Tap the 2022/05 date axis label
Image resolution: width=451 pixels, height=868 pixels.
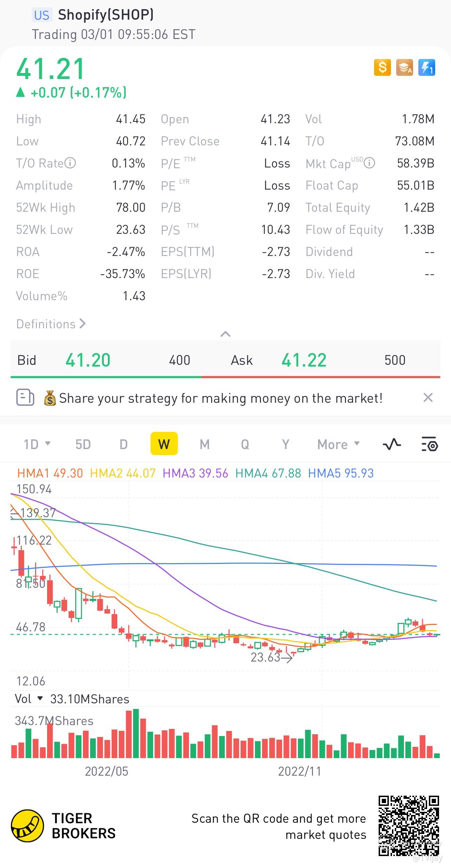pos(106,771)
